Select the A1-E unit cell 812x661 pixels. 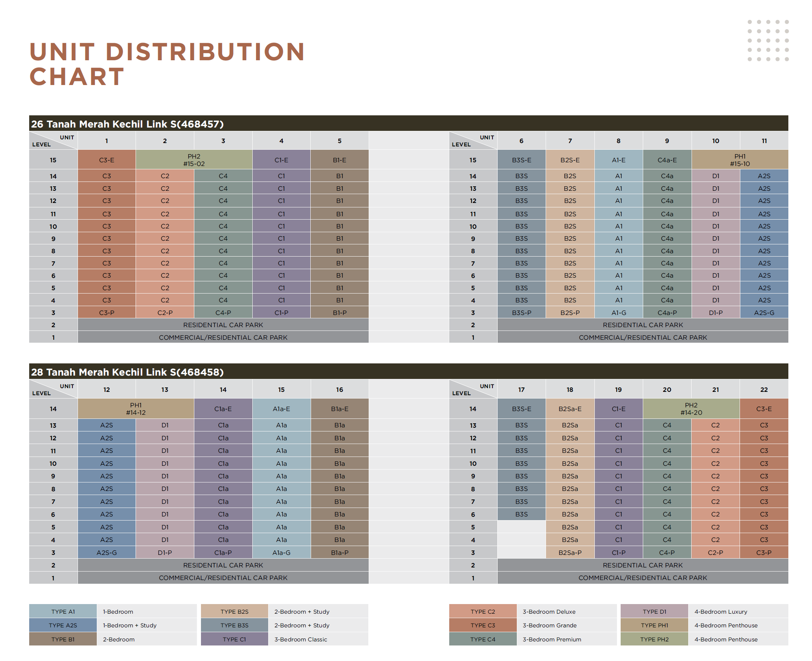point(618,160)
